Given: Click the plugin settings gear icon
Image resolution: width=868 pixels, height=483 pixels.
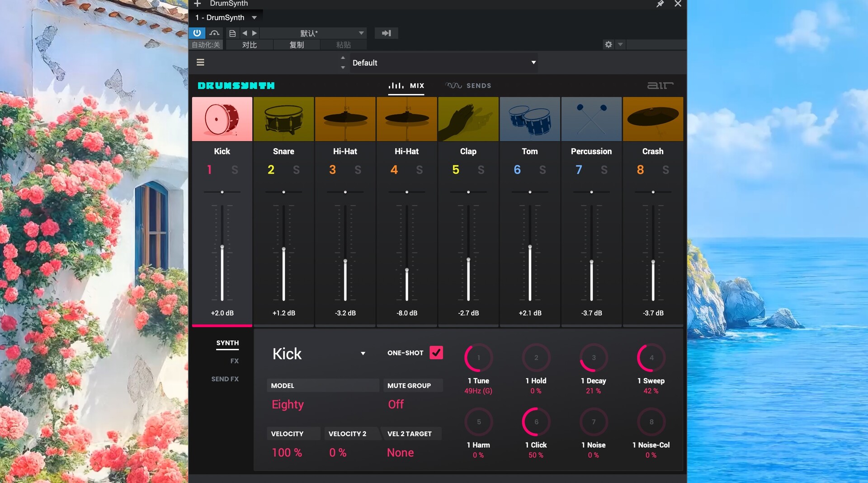Looking at the screenshot, I should click(x=608, y=44).
